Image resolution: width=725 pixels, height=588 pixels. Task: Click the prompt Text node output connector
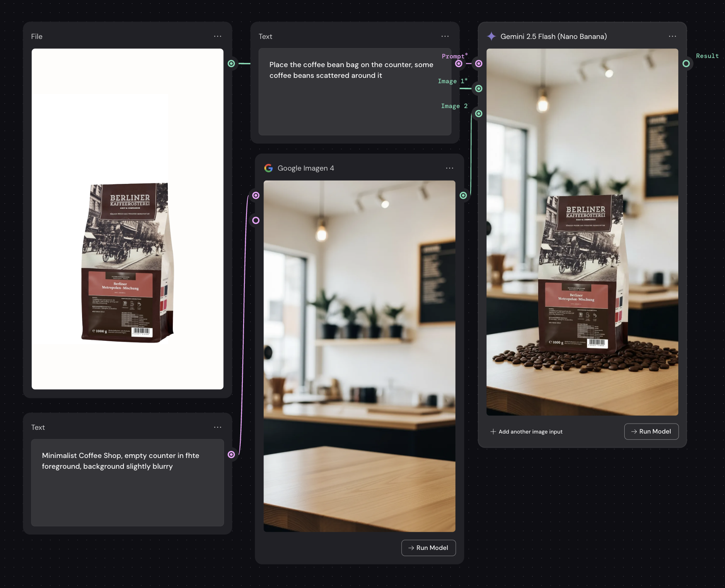[x=459, y=63]
